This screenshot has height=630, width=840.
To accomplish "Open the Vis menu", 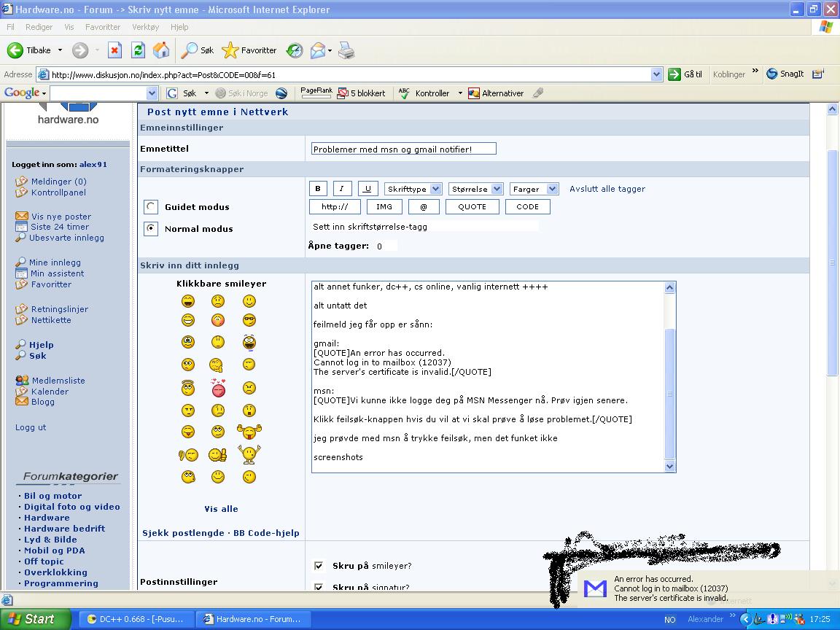I will (69, 27).
